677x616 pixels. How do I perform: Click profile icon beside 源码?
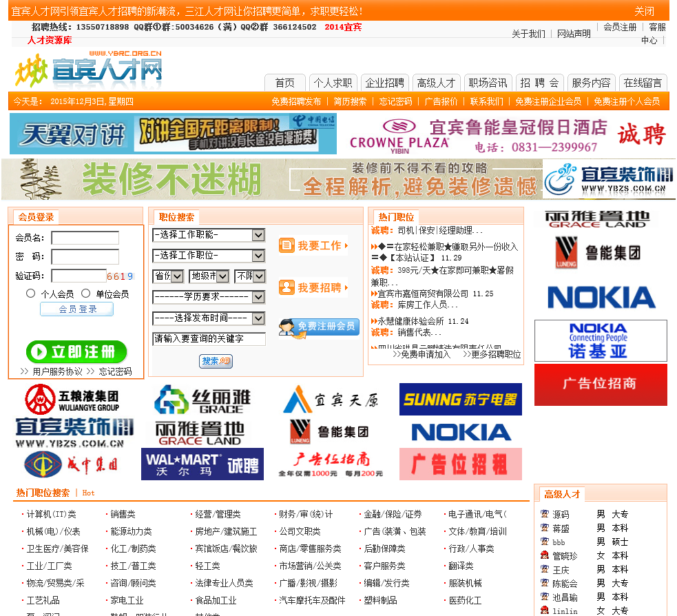click(x=545, y=513)
